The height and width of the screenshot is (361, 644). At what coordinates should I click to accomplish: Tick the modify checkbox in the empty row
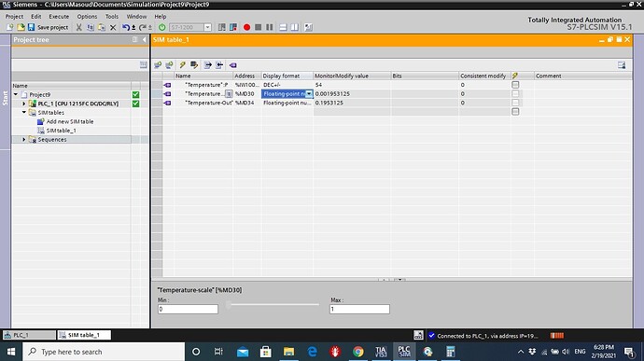(515, 112)
